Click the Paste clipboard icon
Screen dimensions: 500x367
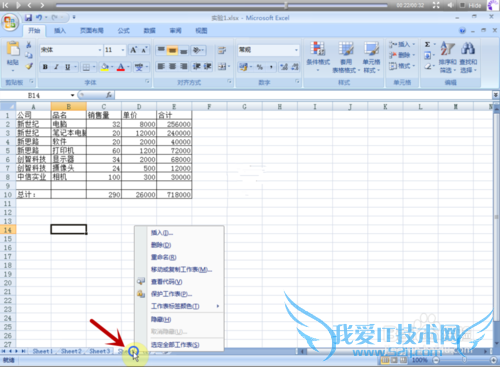[13, 48]
